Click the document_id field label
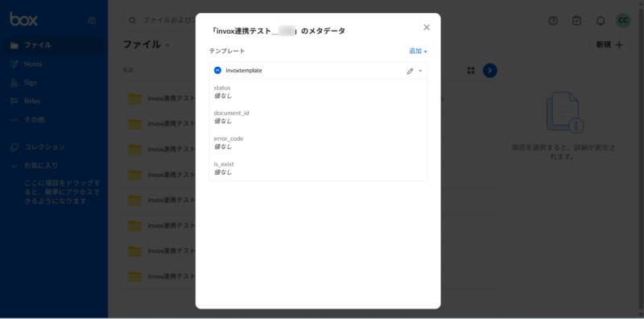 (x=231, y=113)
